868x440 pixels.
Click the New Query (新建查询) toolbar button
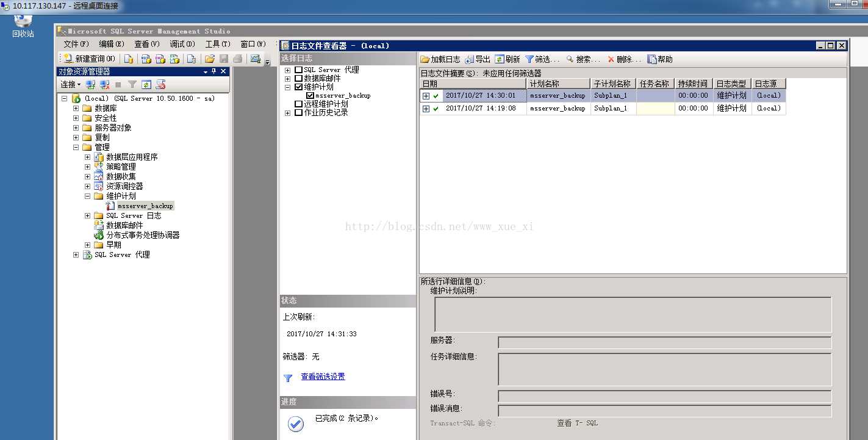click(x=89, y=59)
